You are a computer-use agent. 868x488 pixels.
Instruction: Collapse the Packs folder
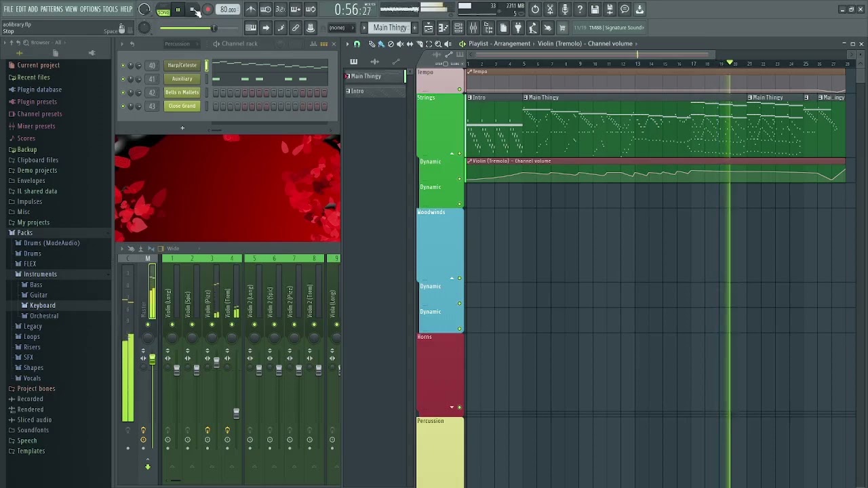(x=24, y=232)
